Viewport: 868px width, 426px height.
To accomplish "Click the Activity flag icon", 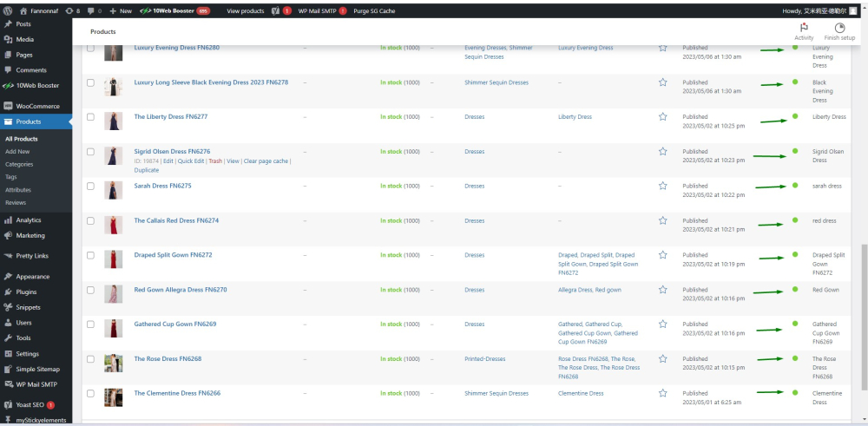I will click(804, 28).
